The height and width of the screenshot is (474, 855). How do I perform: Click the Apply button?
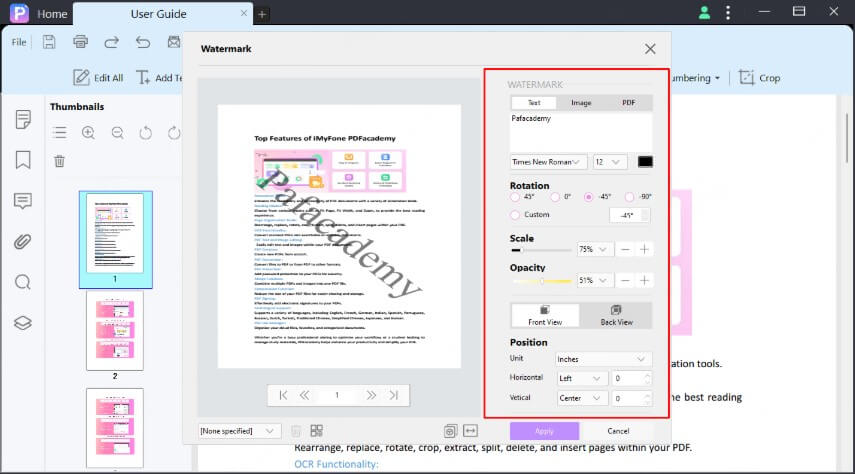(544, 431)
